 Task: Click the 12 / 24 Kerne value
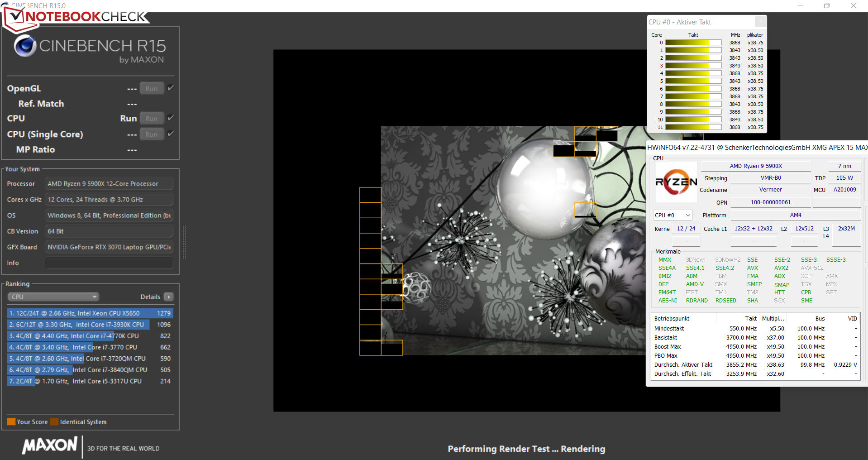(x=686, y=229)
